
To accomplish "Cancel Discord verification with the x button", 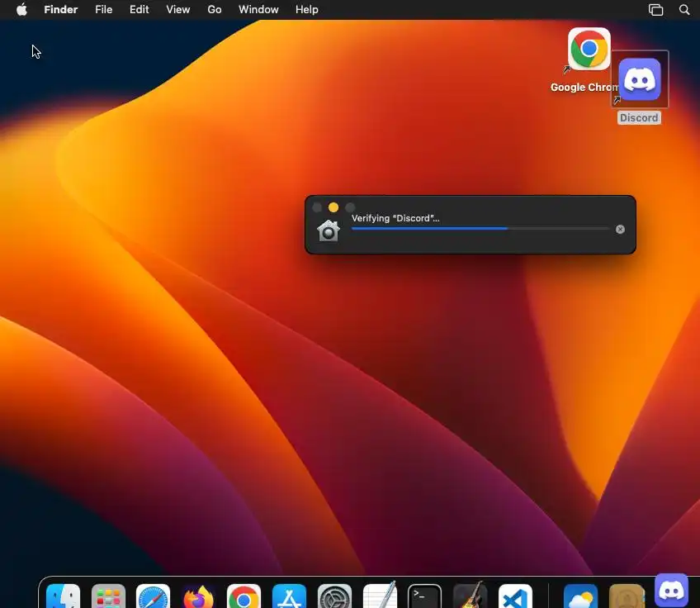I will coord(620,229).
